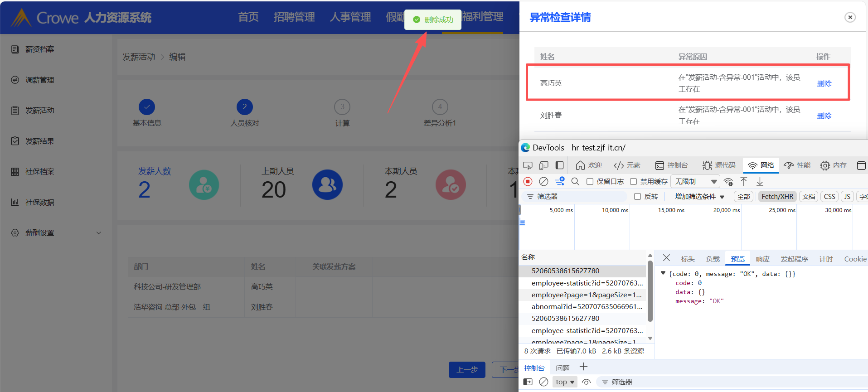Click the 发薪活动 breadcrumb link
The width and height of the screenshot is (868, 392).
pyautogui.click(x=139, y=57)
